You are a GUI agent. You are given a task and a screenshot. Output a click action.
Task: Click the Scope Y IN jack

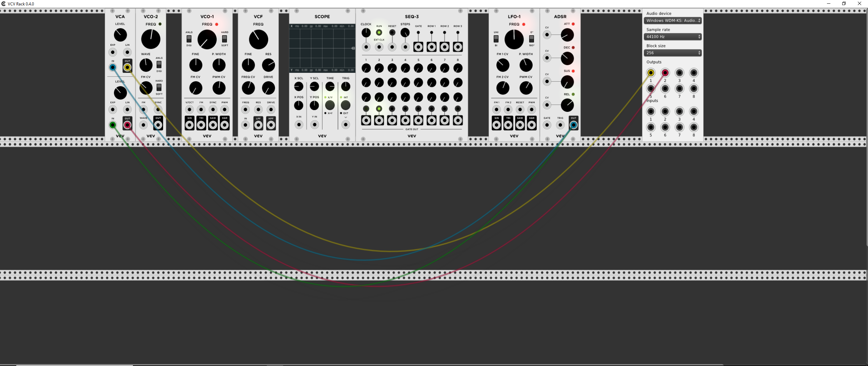point(315,125)
